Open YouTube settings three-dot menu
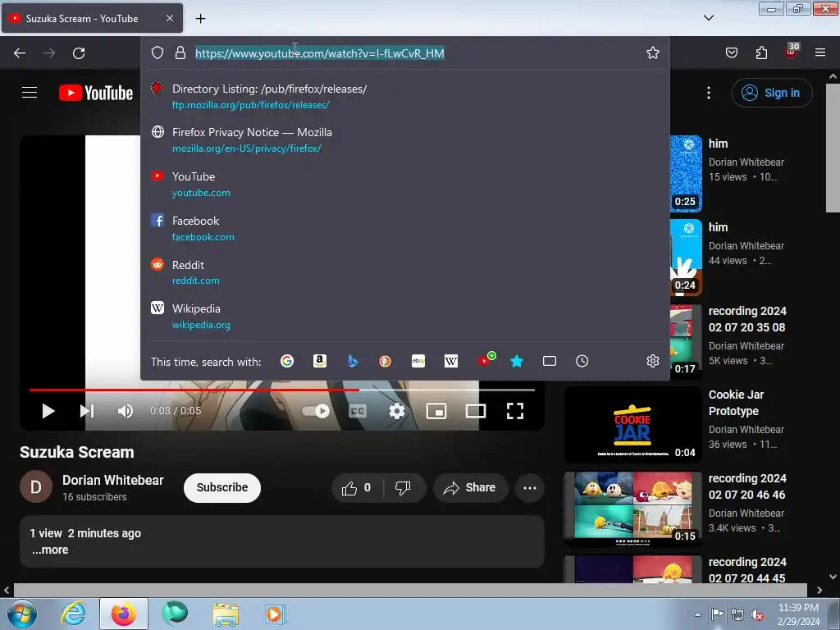Viewport: 840px width, 630px height. point(708,93)
